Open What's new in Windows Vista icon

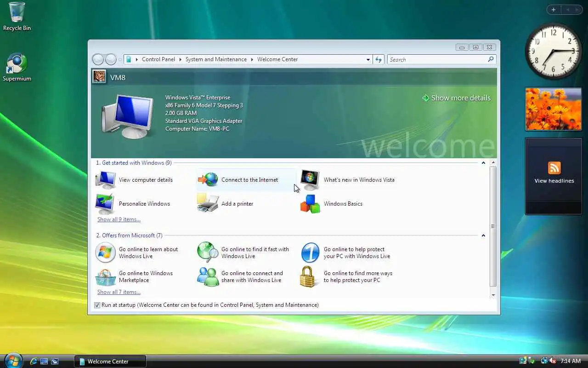pos(310,180)
